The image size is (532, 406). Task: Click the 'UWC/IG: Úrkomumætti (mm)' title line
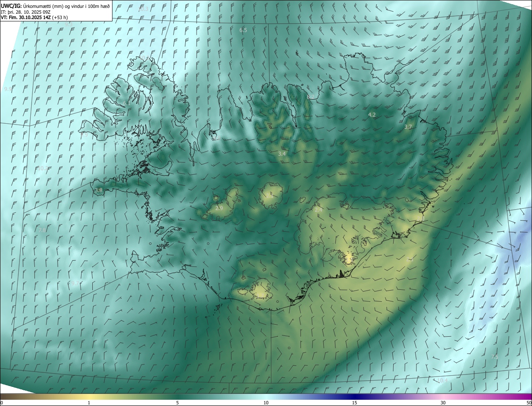coord(56,6)
